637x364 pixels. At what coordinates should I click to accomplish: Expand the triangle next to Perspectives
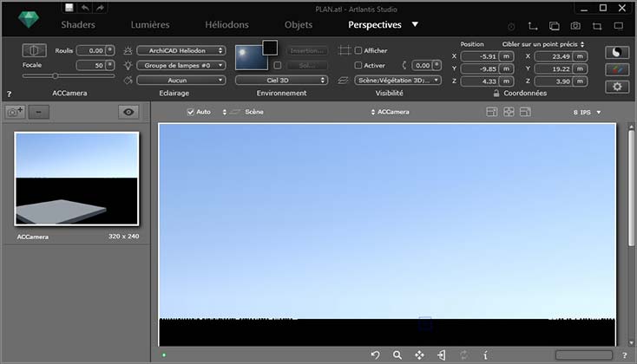click(x=415, y=24)
